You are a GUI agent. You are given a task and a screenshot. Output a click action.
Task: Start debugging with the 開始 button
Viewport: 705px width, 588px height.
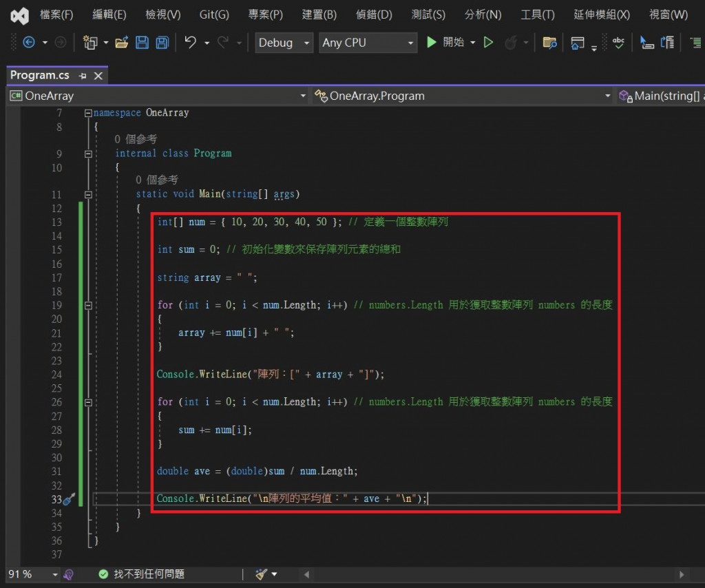(x=445, y=42)
